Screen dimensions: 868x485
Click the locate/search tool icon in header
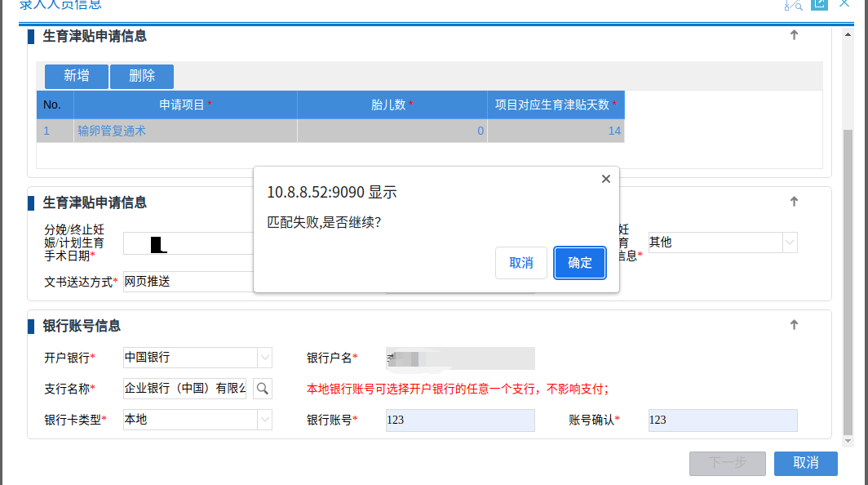point(793,5)
